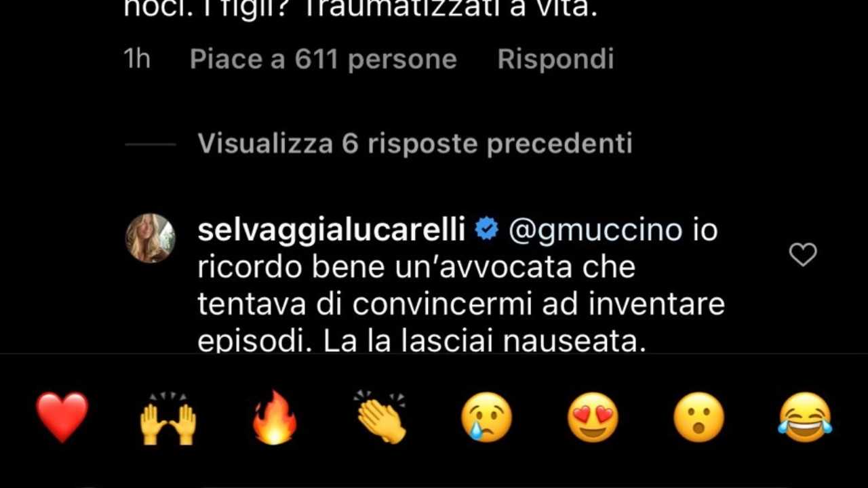This screenshot has width=868, height=488.
Task: Pick the clapping hands emoji
Action: tap(380, 417)
